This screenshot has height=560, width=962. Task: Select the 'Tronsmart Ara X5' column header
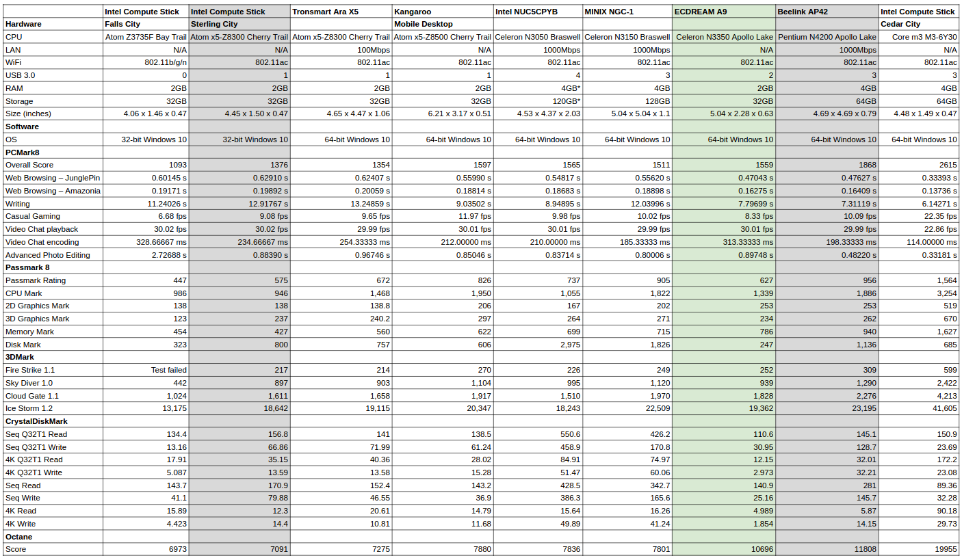(341, 12)
